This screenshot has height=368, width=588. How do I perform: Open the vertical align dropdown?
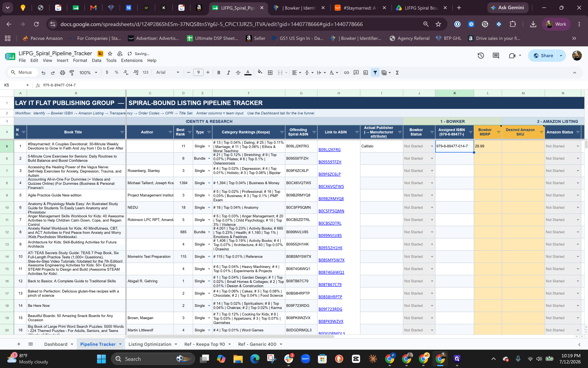point(309,72)
